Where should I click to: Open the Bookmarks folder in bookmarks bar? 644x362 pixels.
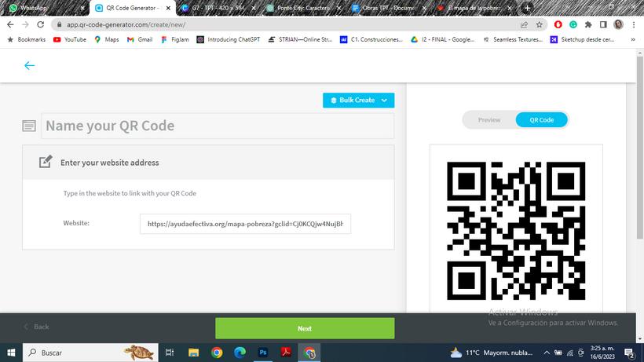27,39
